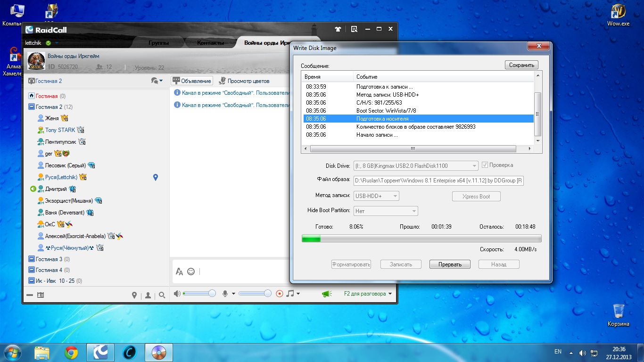Switch to the Контакты tab
644x362 pixels.
tap(210, 43)
